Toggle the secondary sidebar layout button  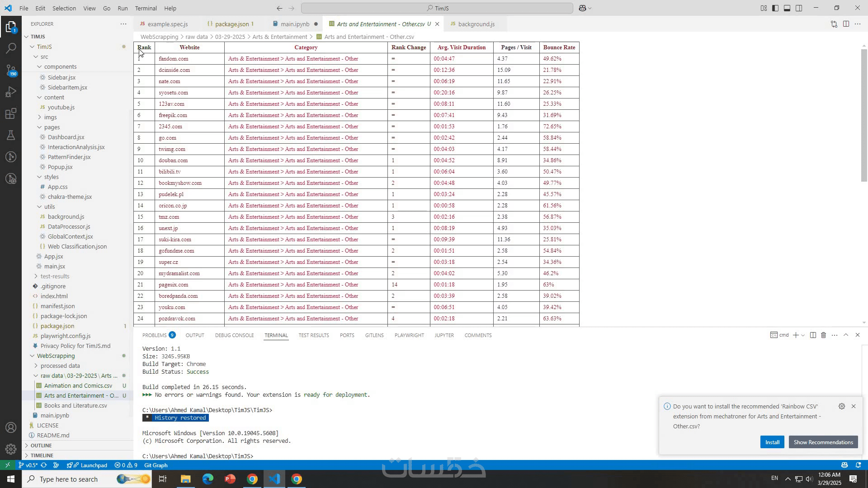pos(799,8)
